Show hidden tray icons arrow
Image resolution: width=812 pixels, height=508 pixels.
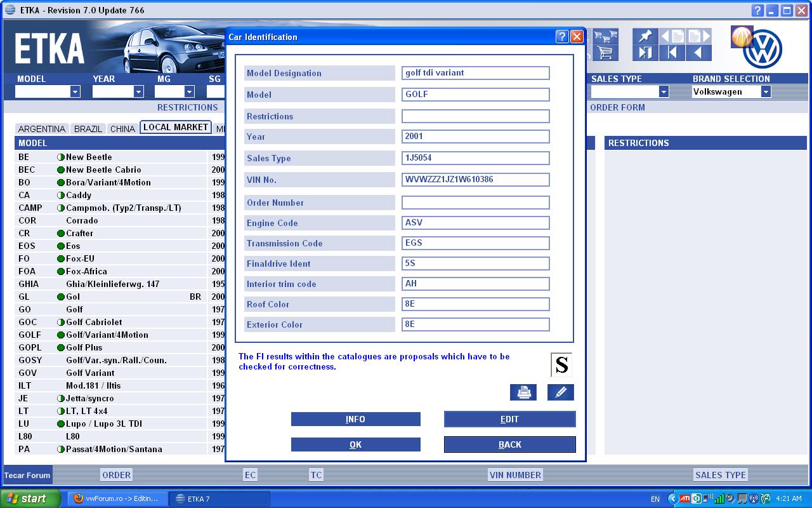(x=672, y=498)
